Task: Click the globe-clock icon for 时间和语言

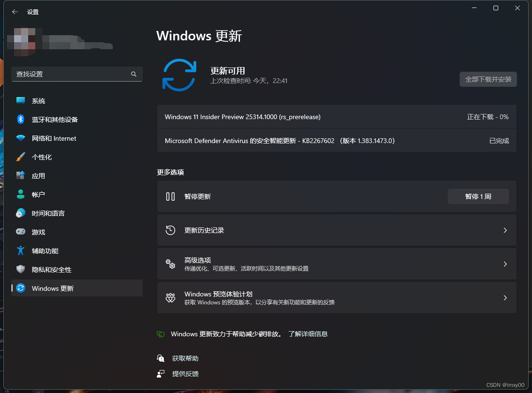Action: 21,213
